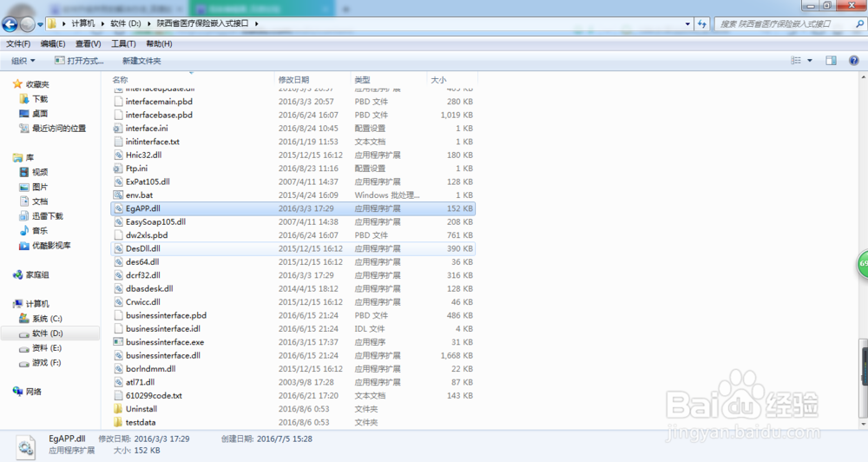Image resolution: width=868 pixels, height=462 pixels.
Task: Open recent locations dropdown next to navigation arrows
Action: (x=40, y=24)
